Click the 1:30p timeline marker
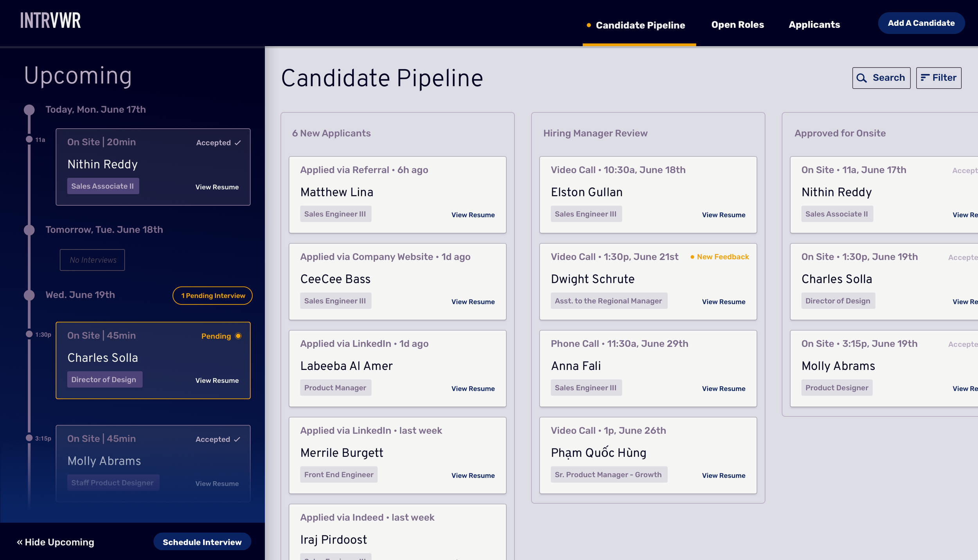 click(x=29, y=334)
